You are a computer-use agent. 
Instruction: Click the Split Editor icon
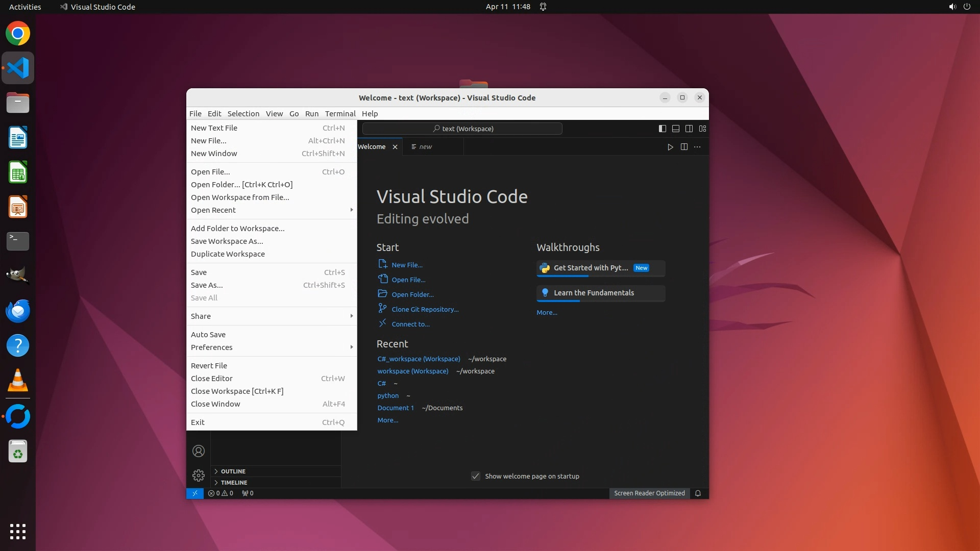[x=684, y=147]
